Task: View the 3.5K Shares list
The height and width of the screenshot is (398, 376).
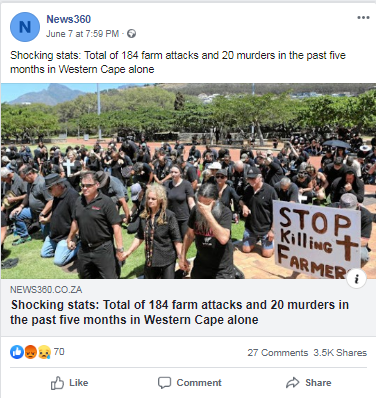Action: click(340, 353)
